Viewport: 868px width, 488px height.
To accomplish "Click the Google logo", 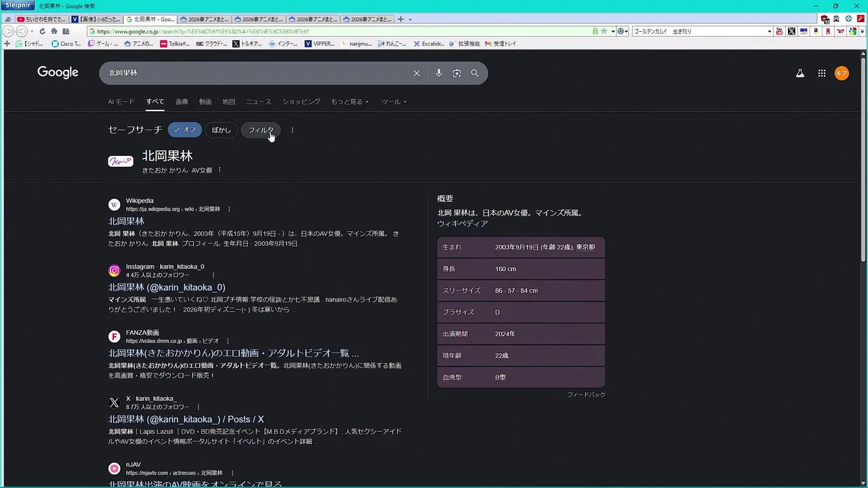I will 58,73.
